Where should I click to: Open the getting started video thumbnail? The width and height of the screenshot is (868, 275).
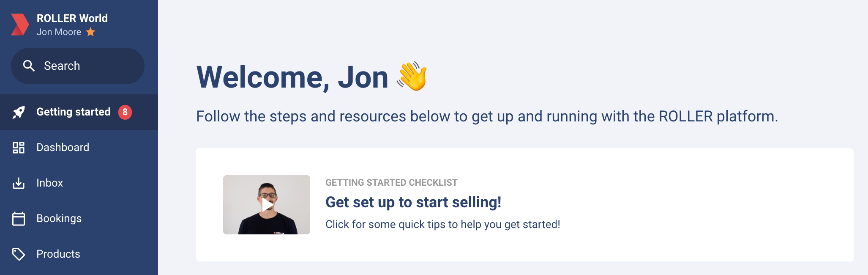coord(267,205)
